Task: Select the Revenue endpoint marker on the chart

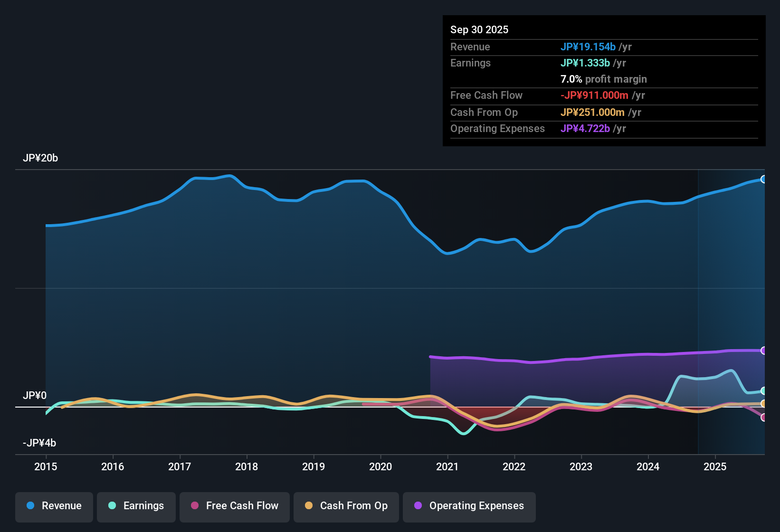Action: 764,179
